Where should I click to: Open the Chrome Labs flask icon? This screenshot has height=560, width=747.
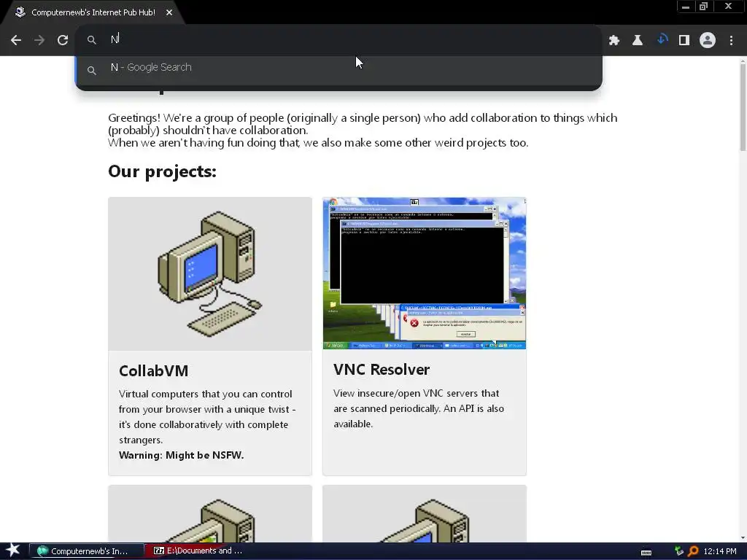638,40
